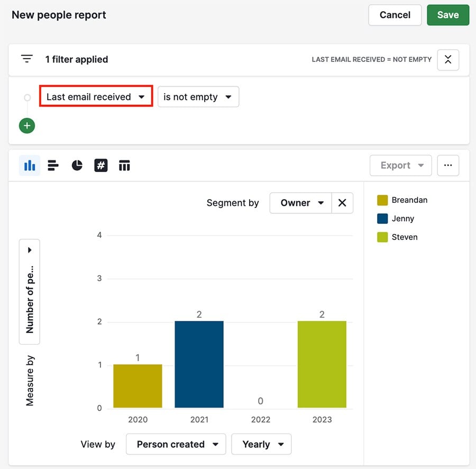
Task: Cancel the report creation
Action: click(x=395, y=15)
